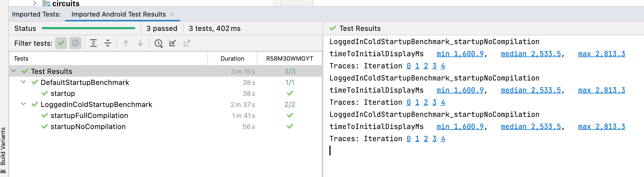Go to previous test with up arrow
The height and width of the screenshot is (177, 644).
[x=126, y=43]
